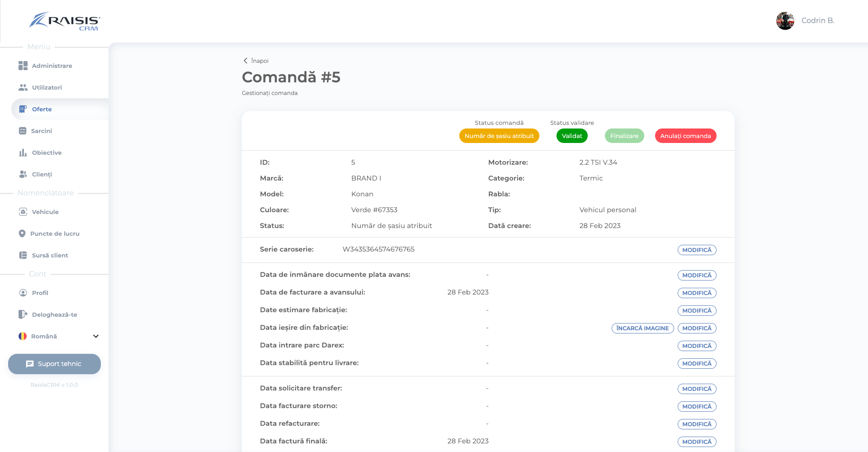Open Vehicule nomenclature icon

point(23,212)
